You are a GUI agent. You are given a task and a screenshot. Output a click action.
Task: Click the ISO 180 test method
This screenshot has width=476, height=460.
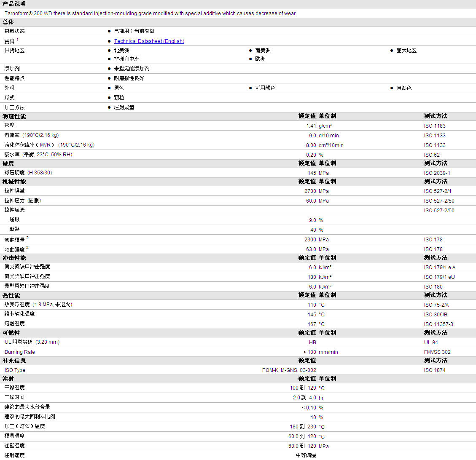click(x=433, y=287)
